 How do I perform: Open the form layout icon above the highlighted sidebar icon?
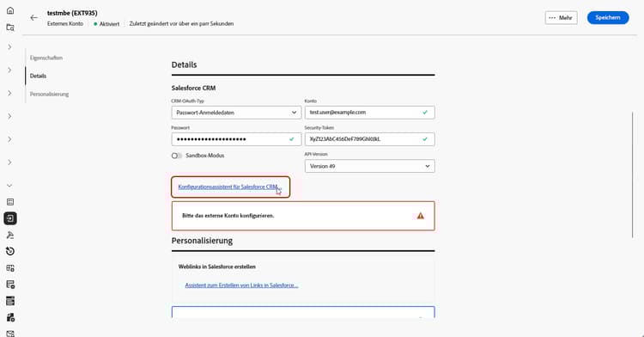[10, 202]
